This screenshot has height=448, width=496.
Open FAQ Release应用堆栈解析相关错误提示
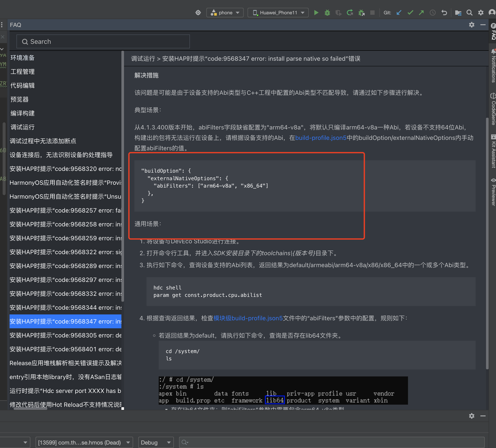point(65,363)
